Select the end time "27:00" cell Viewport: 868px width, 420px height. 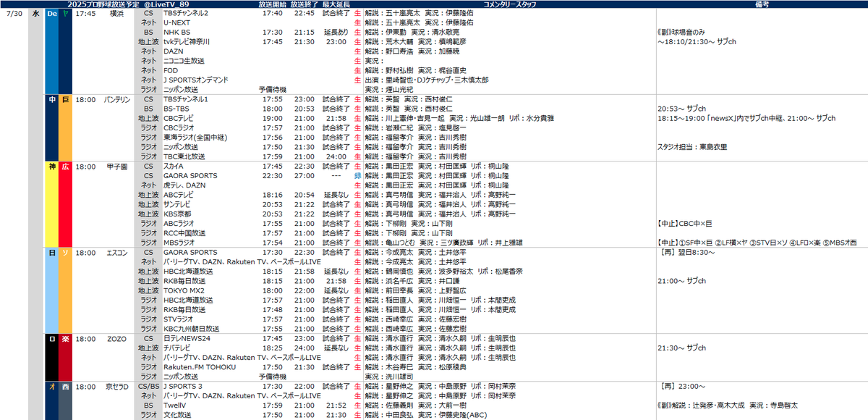(304, 176)
